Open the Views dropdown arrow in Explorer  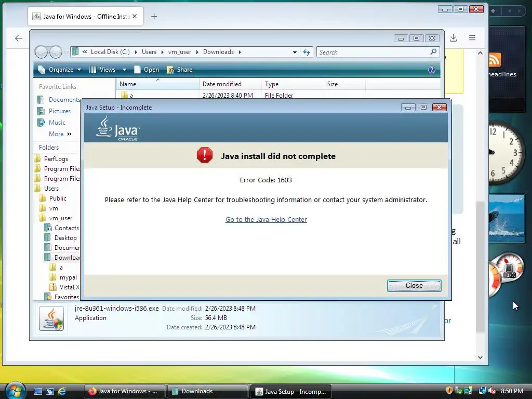point(124,70)
